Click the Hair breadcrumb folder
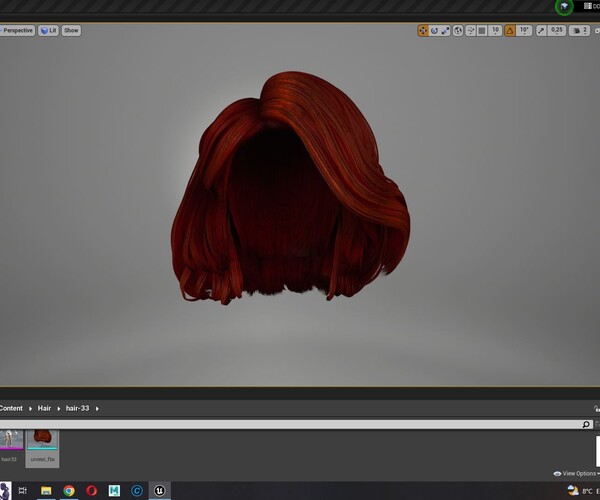The width and height of the screenshot is (600, 500). coord(44,408)
